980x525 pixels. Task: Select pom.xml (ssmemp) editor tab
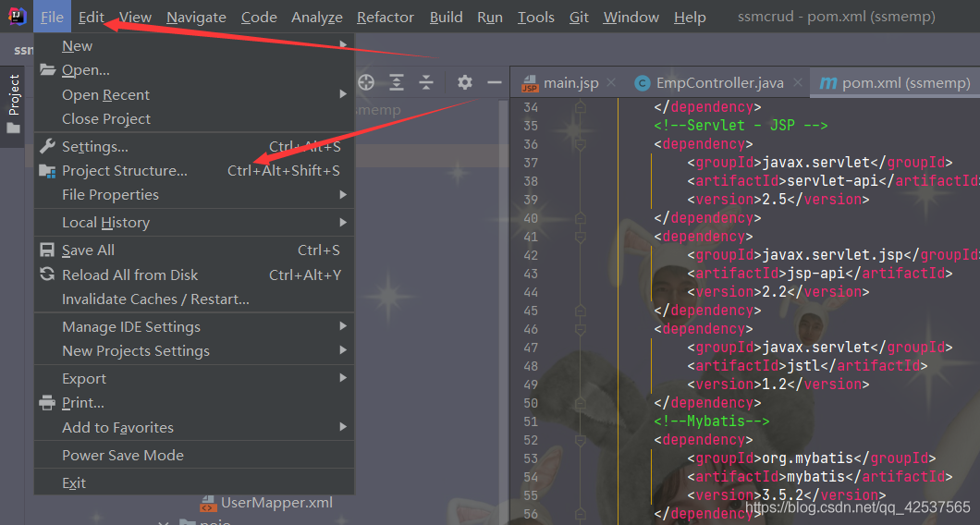895,82
